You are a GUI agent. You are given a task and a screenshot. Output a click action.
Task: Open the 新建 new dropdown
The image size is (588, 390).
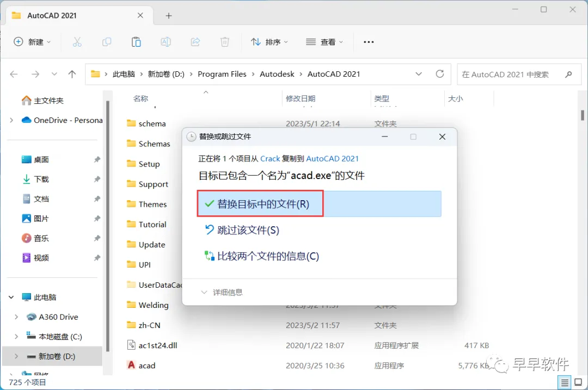coord(32,42)
